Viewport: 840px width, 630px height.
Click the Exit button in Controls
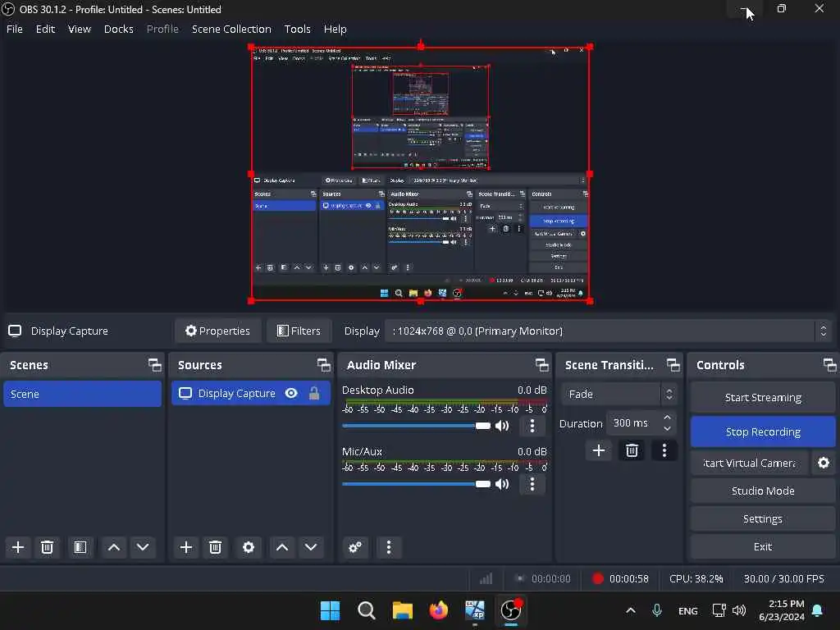763,546
